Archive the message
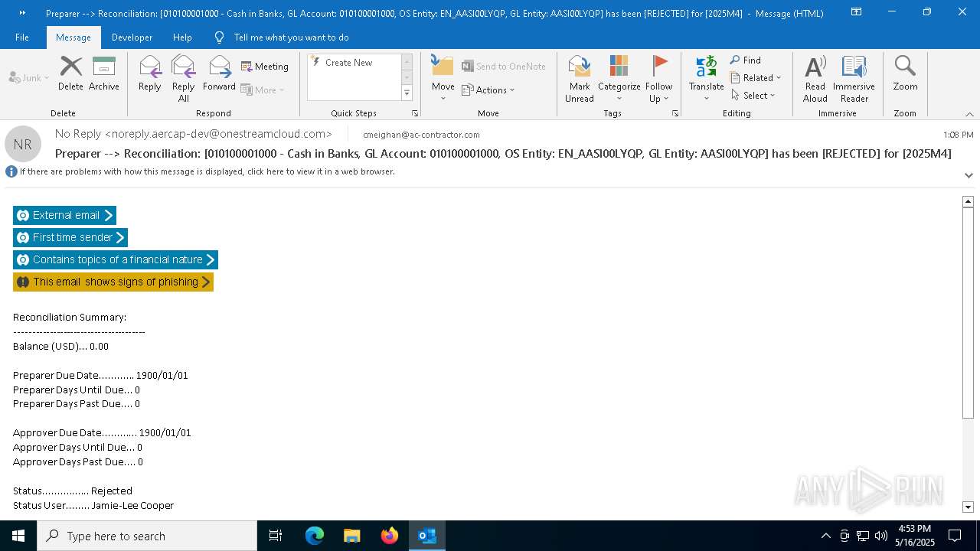This screenshot has width=980, height=551. (x=103, y=73)
